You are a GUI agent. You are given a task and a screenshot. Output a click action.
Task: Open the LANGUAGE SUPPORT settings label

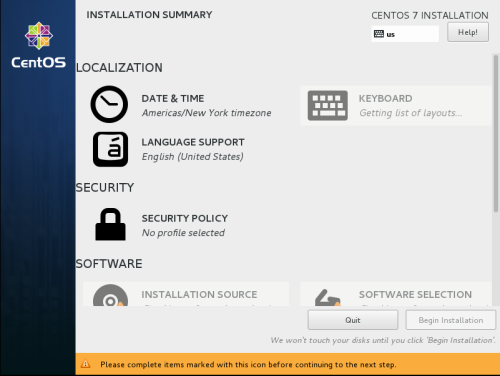(x=193, y=142)
